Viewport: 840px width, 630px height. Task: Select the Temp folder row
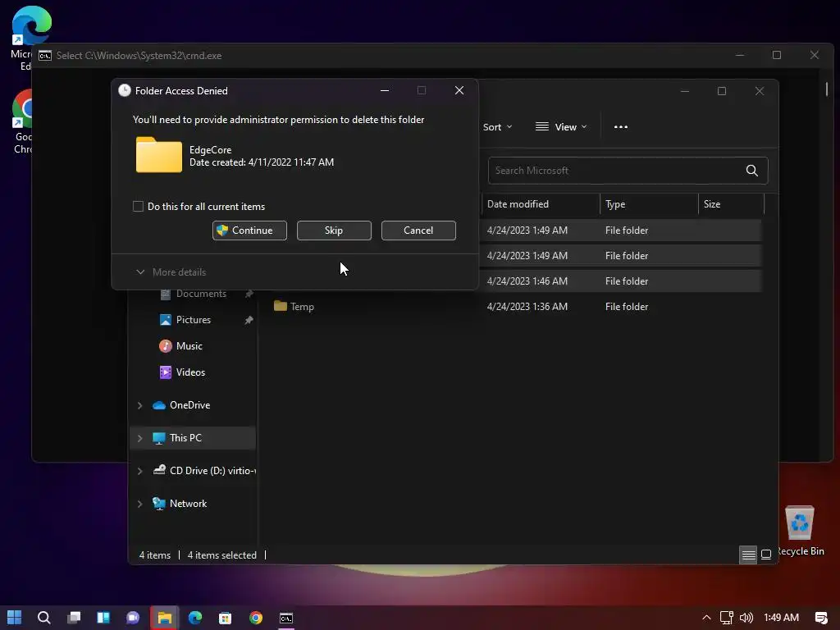click(517, 307)
